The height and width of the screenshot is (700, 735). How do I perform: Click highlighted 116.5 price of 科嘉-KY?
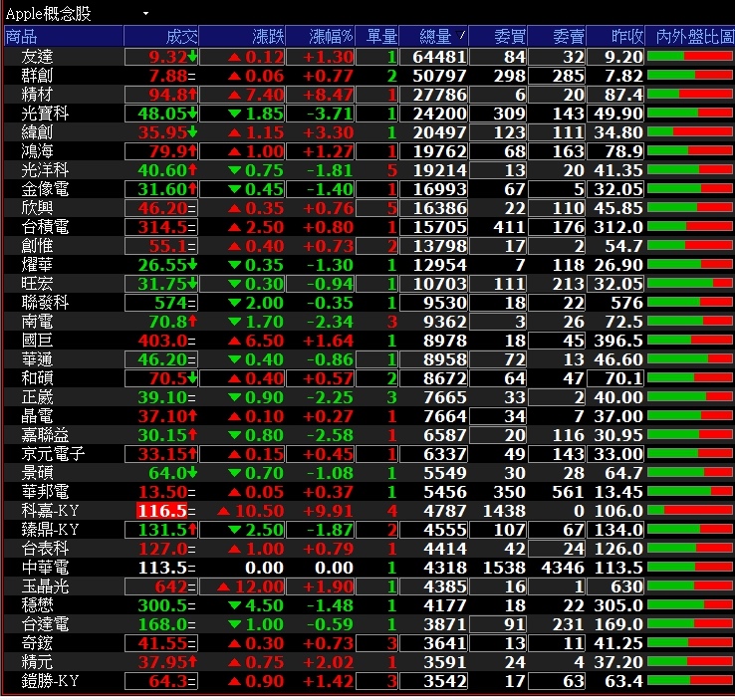tap(161, 511)
